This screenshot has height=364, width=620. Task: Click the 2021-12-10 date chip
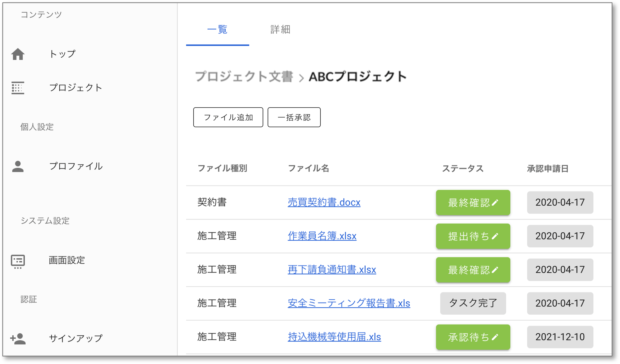pyautogui.click(x=560, y=337)
